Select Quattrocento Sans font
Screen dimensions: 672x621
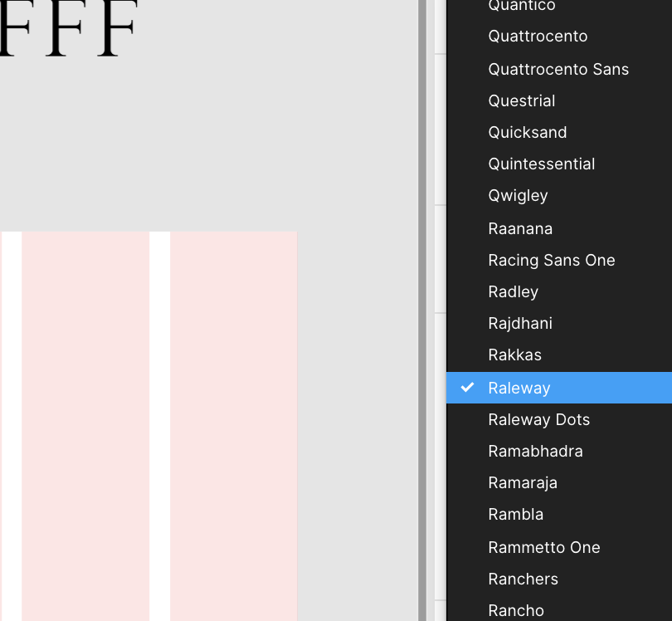point(558,69)
